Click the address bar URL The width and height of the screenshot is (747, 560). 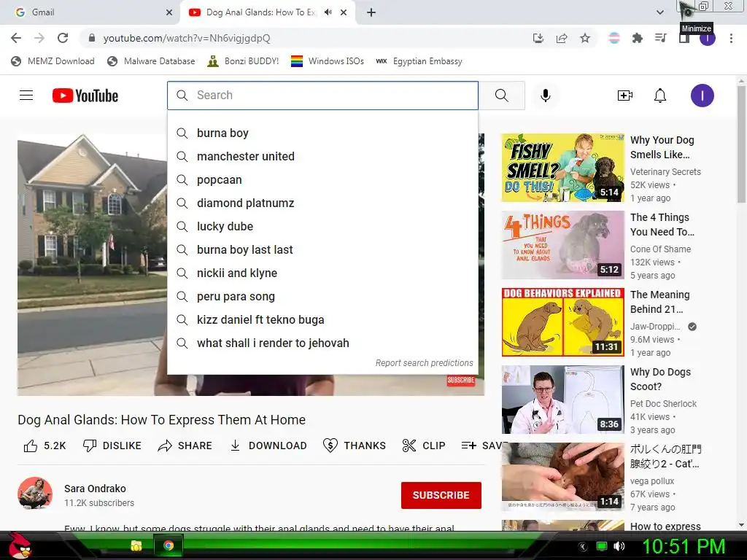click(187, 38)
